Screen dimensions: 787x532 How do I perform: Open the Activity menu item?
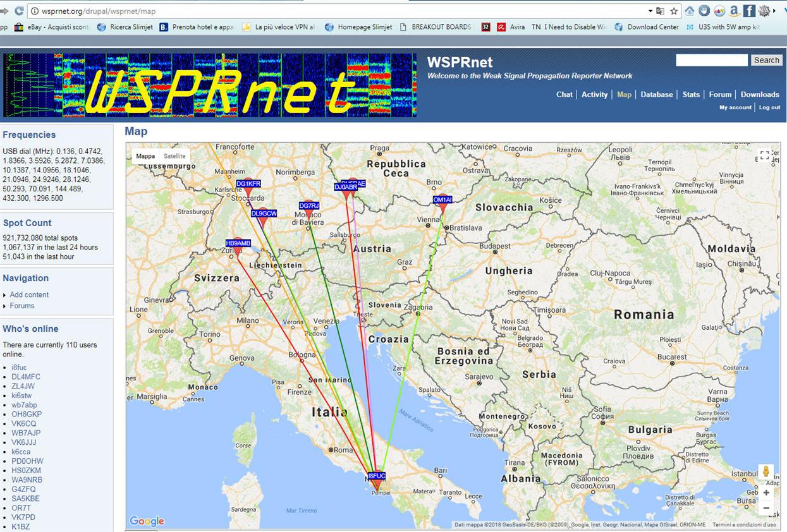pos(594,94)
